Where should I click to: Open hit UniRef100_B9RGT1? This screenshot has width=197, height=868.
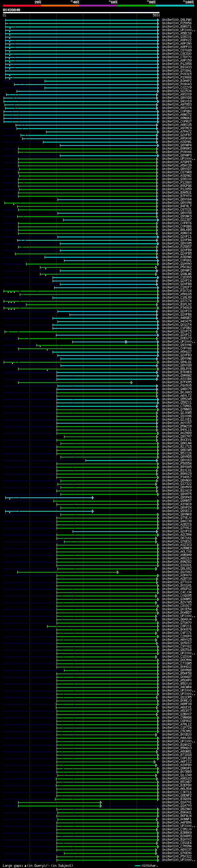click(176, 26)
